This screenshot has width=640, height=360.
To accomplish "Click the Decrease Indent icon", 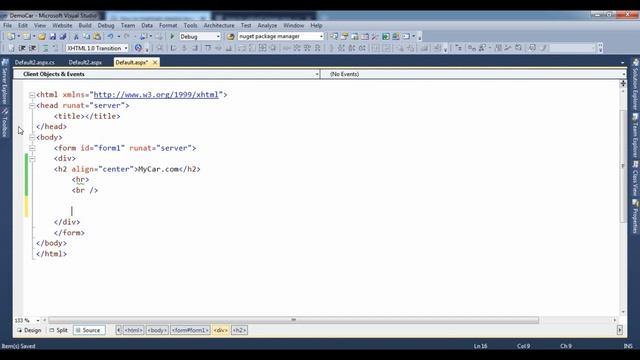I will tap(22, 48).
